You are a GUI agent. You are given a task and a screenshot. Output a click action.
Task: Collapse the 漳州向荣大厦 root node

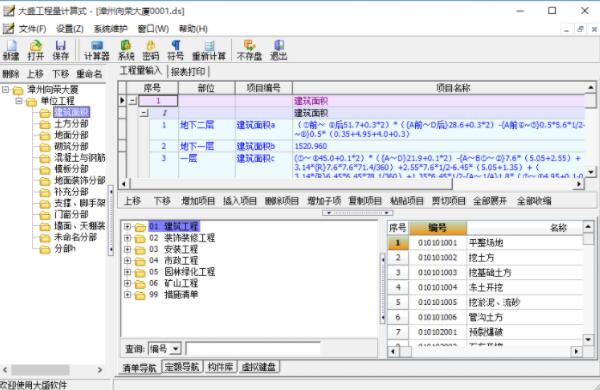click(x=5, y=90)
